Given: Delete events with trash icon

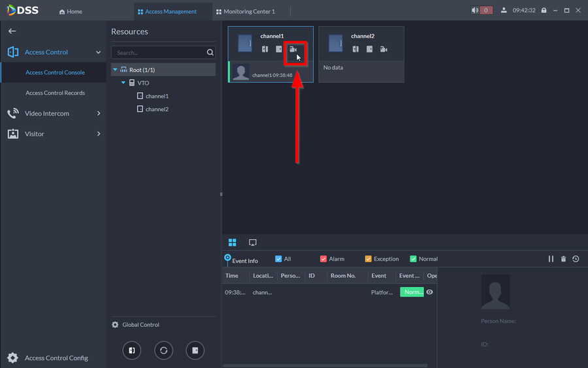Looking at the screenshot, I should [563, 259].
